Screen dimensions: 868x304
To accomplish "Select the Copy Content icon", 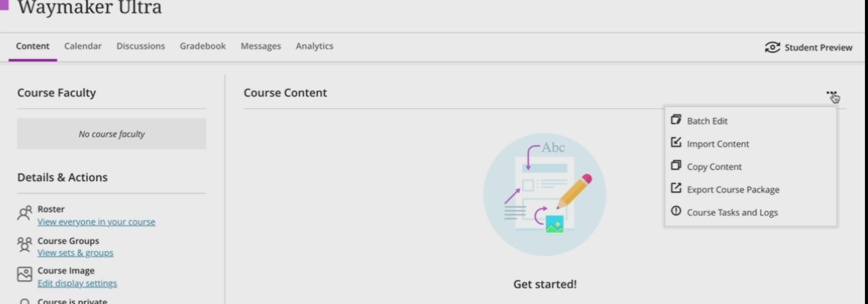I will [x=676, y=166].
